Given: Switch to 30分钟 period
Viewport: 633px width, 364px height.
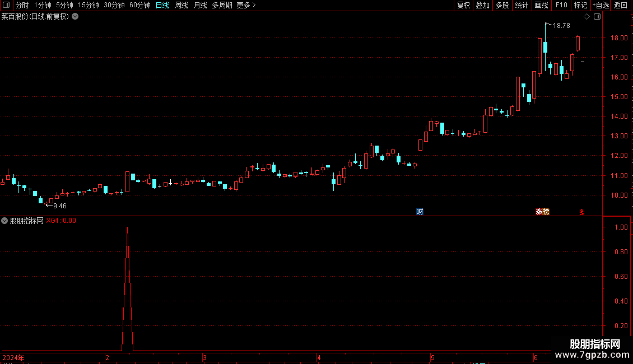Looking at the screenshot, I should click(114, 5).
